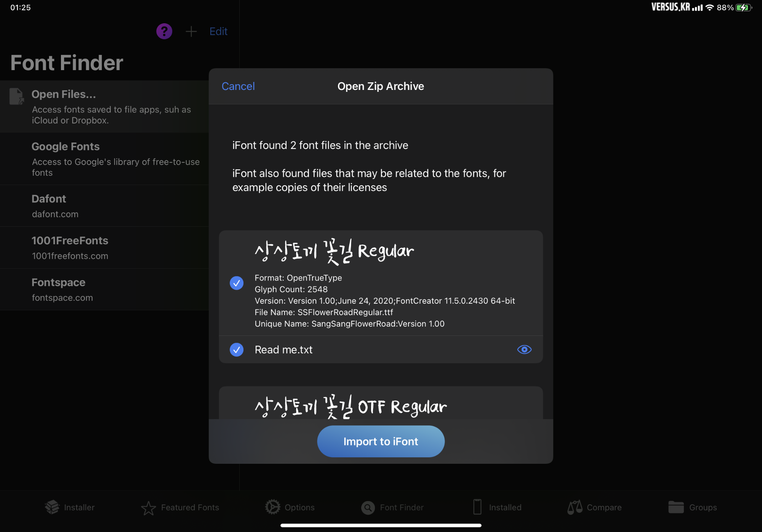This screenshot has width=762, height=532.
Task: Tap the Edit link in header
Action: (x=218, y=31)
